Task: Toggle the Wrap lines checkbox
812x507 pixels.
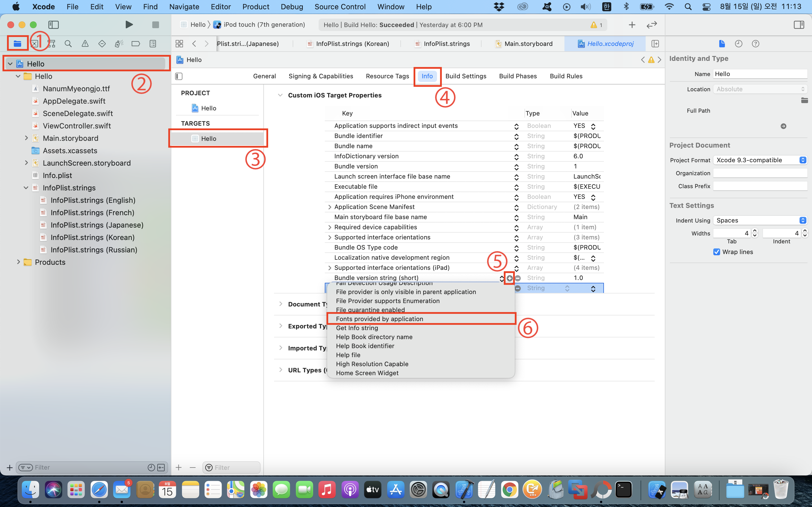Action: [x=716, y=252]
